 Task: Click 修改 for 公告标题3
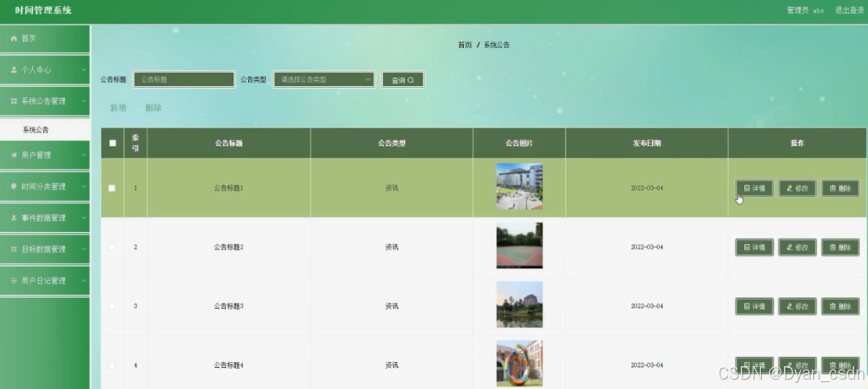[797, 307]
